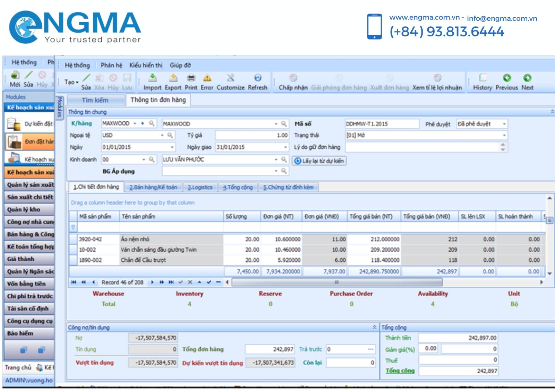
Task: Open Dự kiến đặt module item
Action: coord(30,124)
